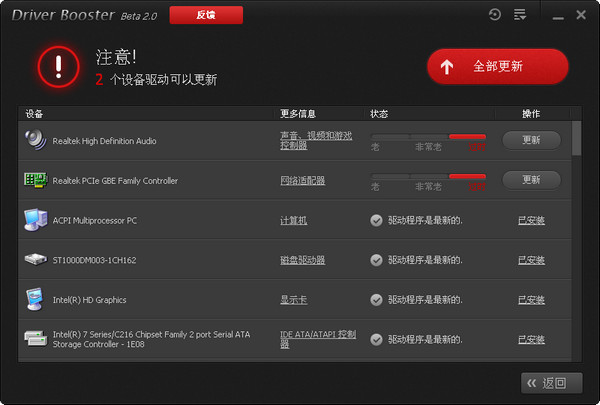
Task: Click 已安装 link for ACPI Multiprocessor PC
Action: [531, 220]
